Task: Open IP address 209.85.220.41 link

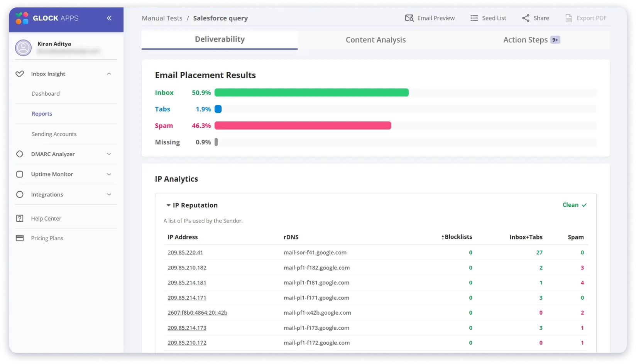Action: [185, 253]
